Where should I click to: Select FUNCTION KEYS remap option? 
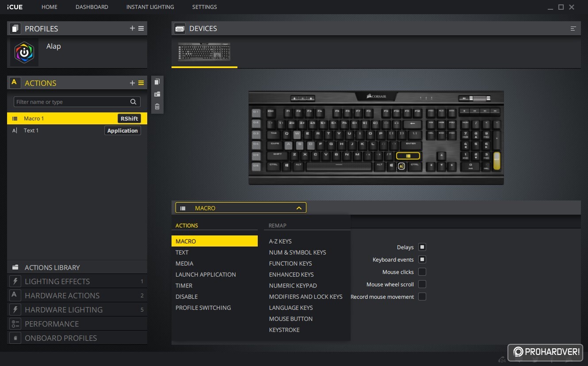(x=290, y=263)
